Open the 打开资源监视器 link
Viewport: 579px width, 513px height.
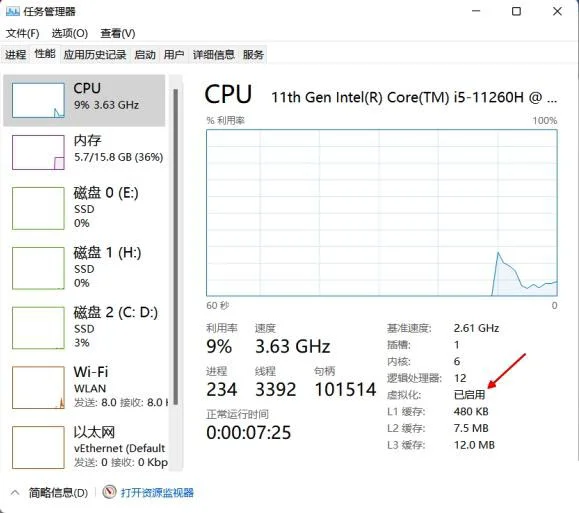point(157,493)
